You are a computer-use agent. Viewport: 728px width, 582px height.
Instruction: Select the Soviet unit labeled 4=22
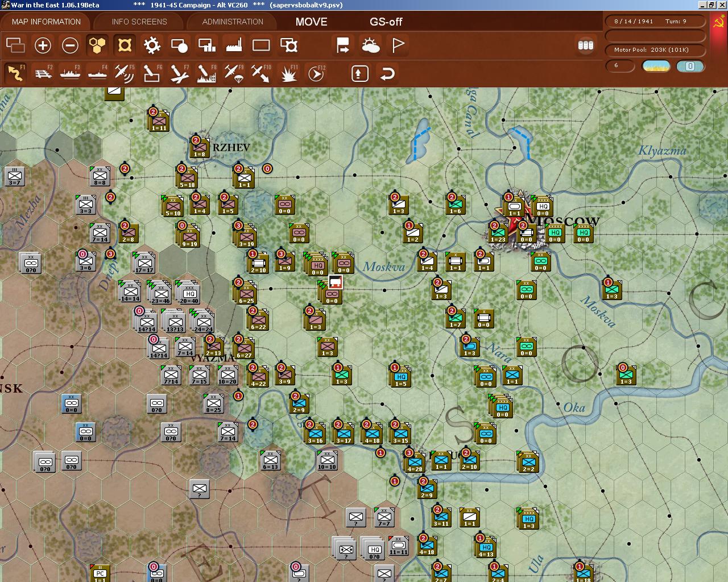(259, 376)
